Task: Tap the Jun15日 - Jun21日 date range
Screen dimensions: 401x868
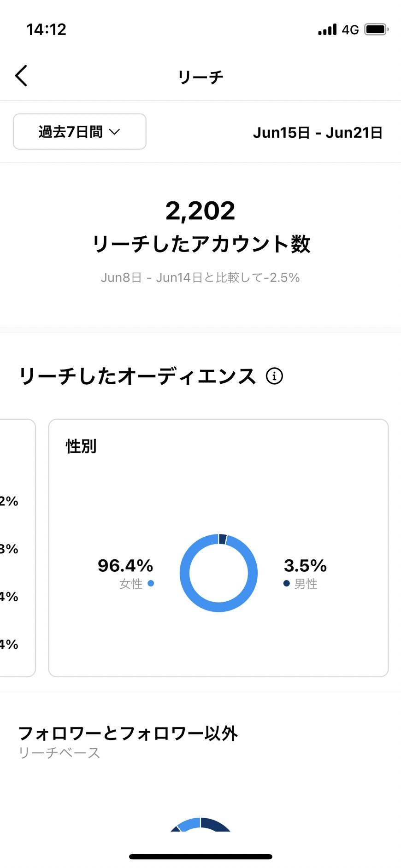Action: pos(318,133)
